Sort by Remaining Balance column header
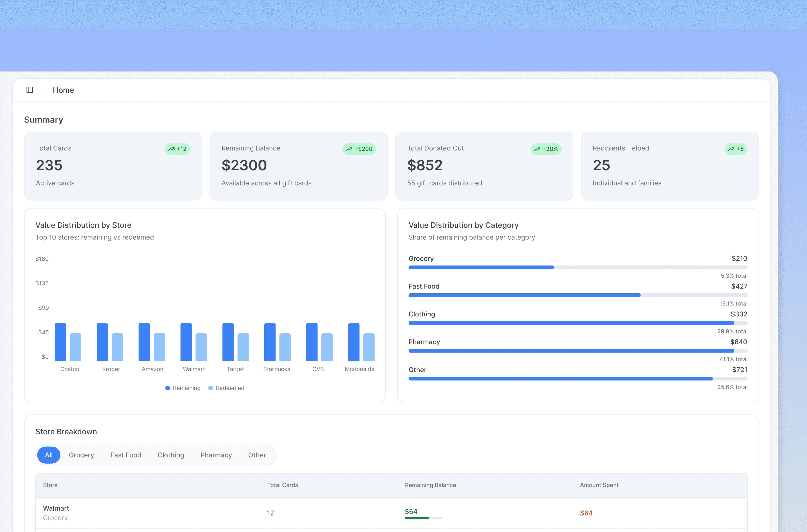Viewport: 807px width, 532px height. (x=430, y=485)
